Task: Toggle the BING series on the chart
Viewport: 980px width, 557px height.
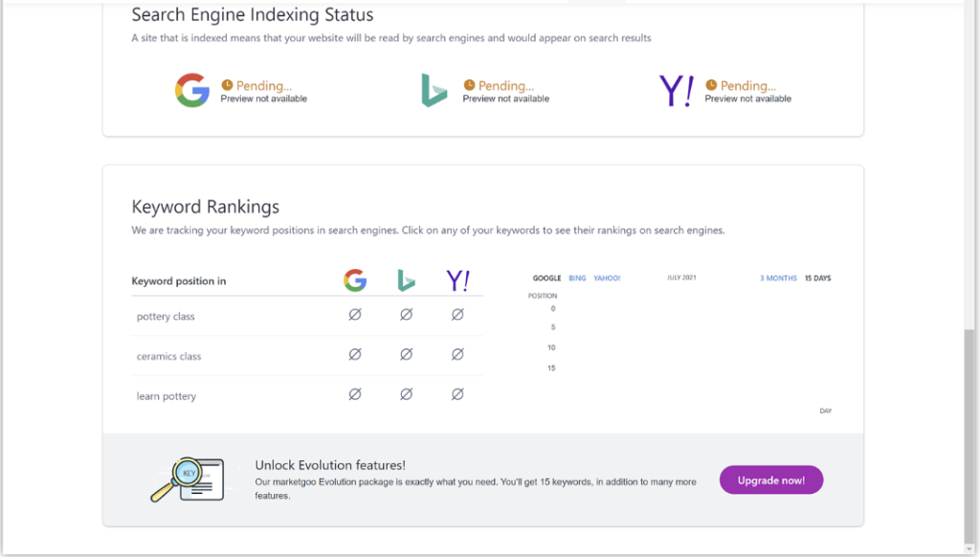Action: pyautogui.click(x=577, y=277)
